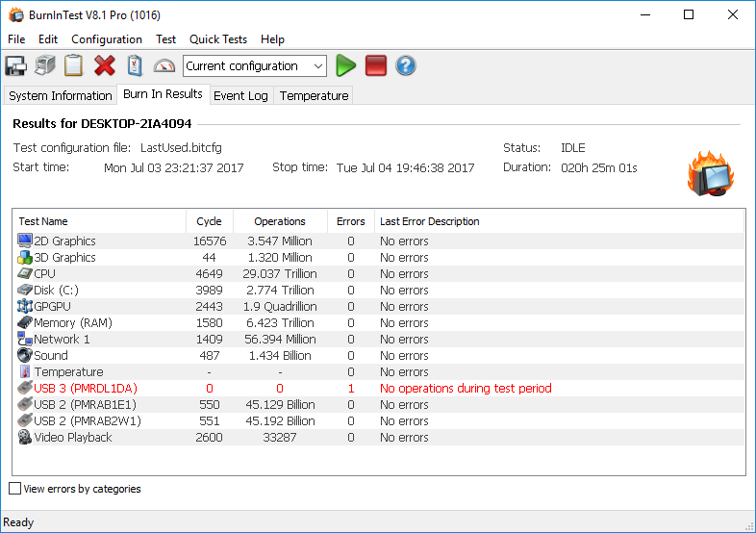Click the Operations column header
This screenshot has height=533, width=756.
(x=280, y=221)
